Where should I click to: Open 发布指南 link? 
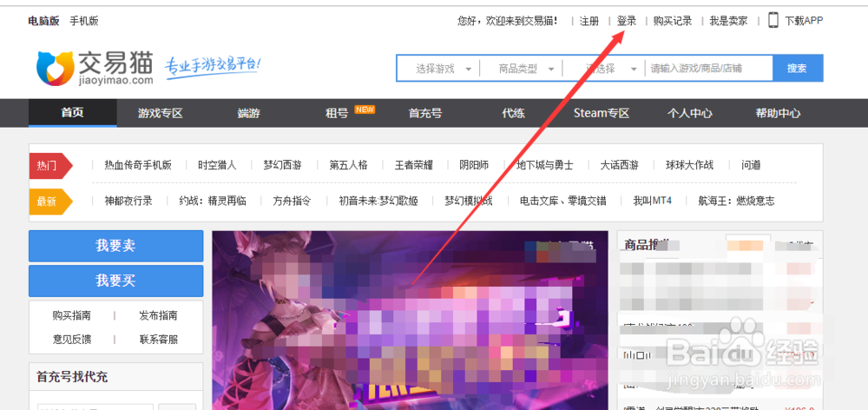[x=158, y=316]
